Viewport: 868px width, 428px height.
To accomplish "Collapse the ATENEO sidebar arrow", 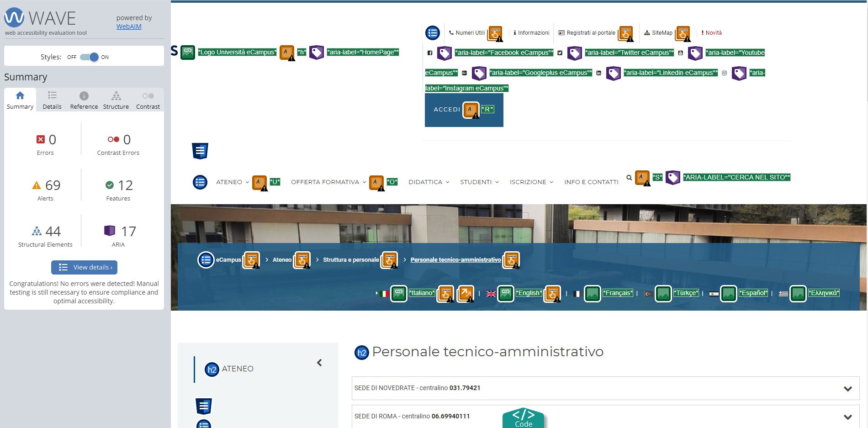I will point(319,363).
